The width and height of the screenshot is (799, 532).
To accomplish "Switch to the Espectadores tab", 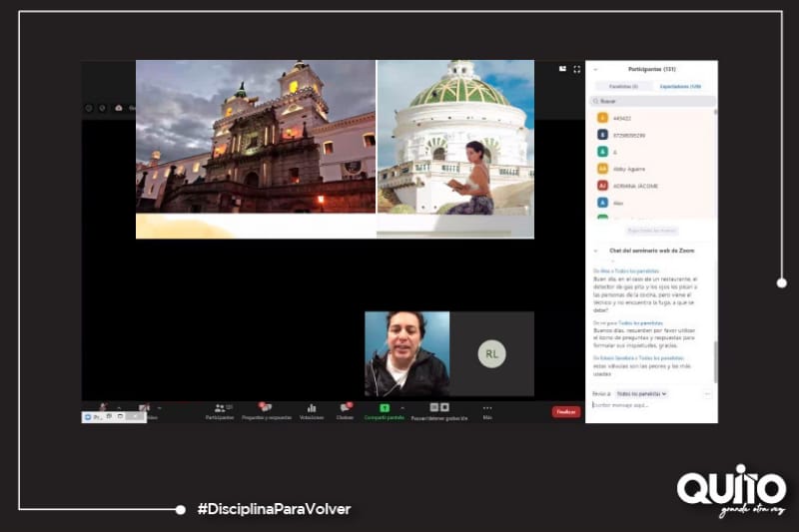I will [x=680, y=87].
